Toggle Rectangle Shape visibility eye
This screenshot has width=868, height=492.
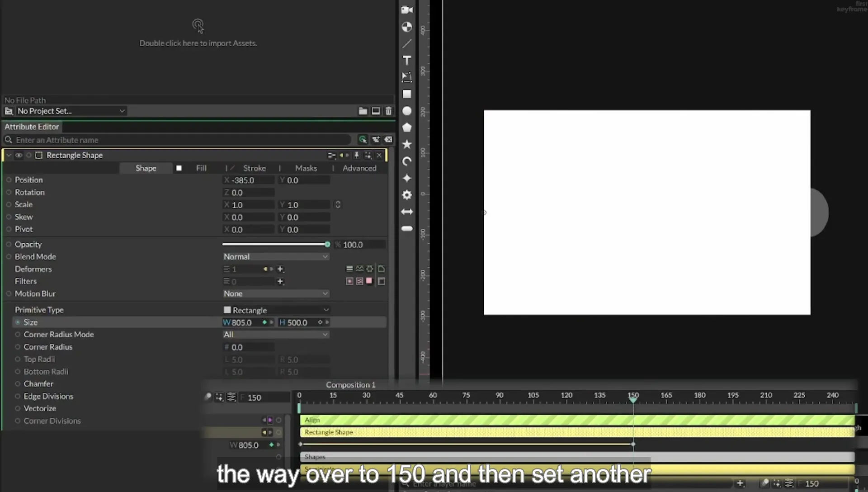point(19,155)
